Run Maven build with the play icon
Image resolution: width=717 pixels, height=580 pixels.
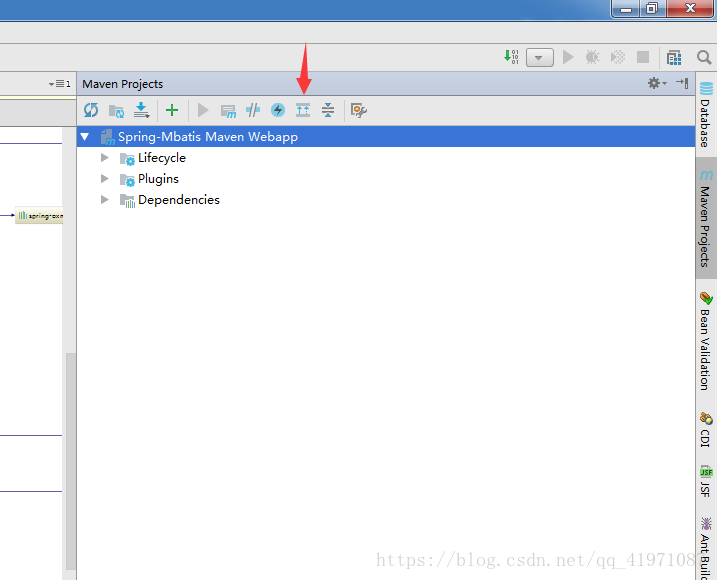coord(203,110)
